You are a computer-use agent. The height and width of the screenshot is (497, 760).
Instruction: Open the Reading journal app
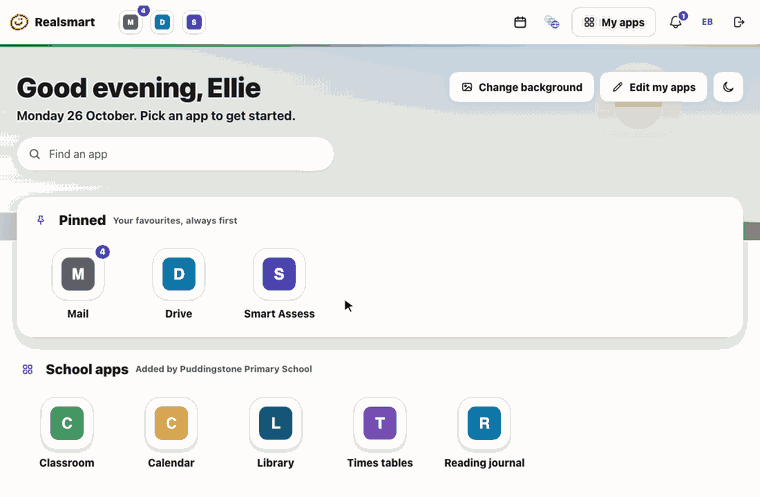pos(484,423)
